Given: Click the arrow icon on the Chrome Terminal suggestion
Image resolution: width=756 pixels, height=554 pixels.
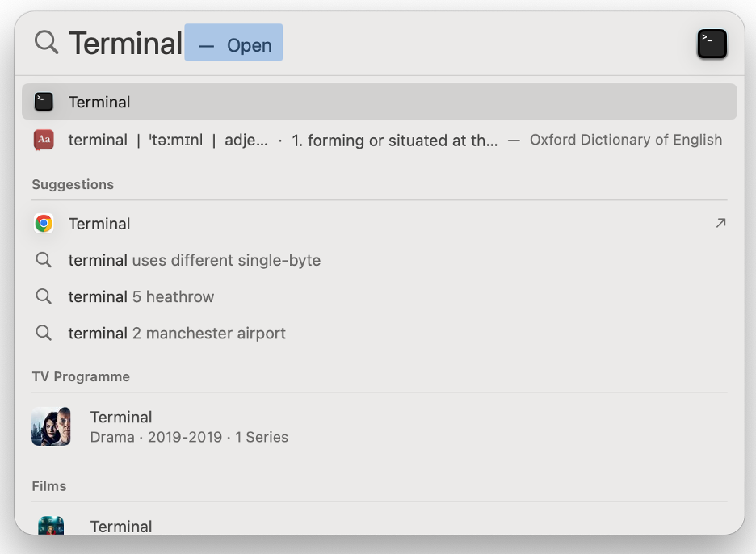Looking at the screenshot, I should (x=720, y=223).
